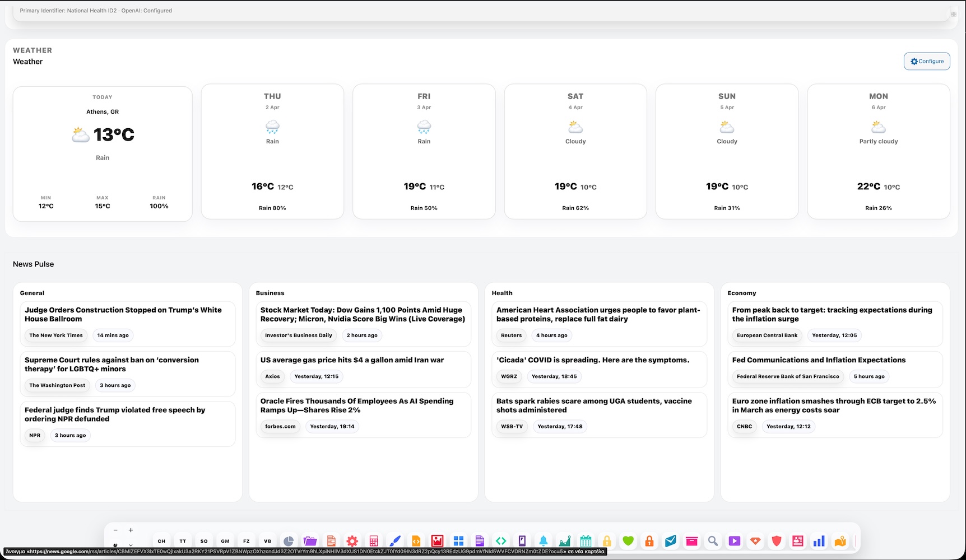The height and width of the screenshot is (560, 966).
Task: Open the orange code file dock icon
Action: pos(416,541)
